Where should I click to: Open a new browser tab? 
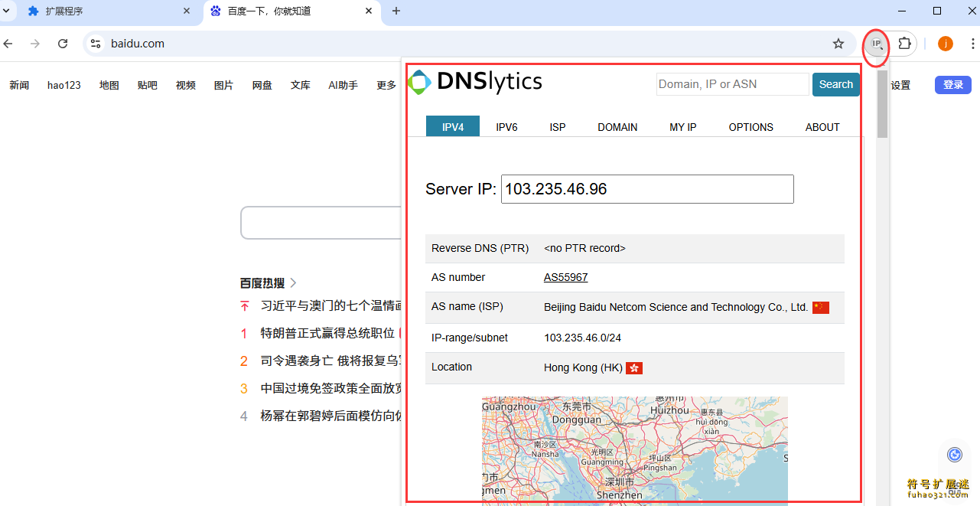(x=396, y=11)
